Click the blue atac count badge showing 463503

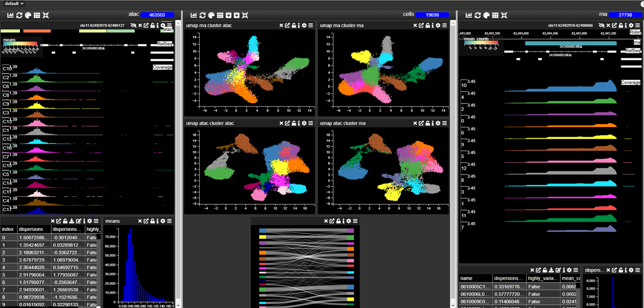click(x=158, y=15)
